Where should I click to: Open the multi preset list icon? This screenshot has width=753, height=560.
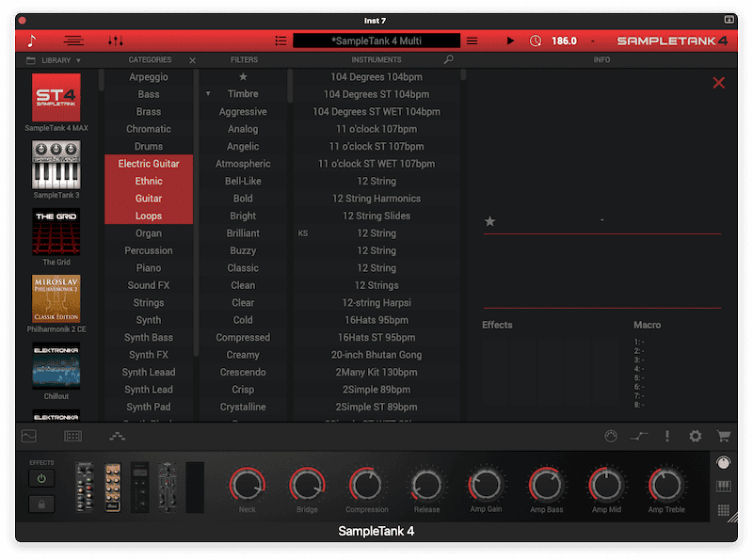coord(280,40)
